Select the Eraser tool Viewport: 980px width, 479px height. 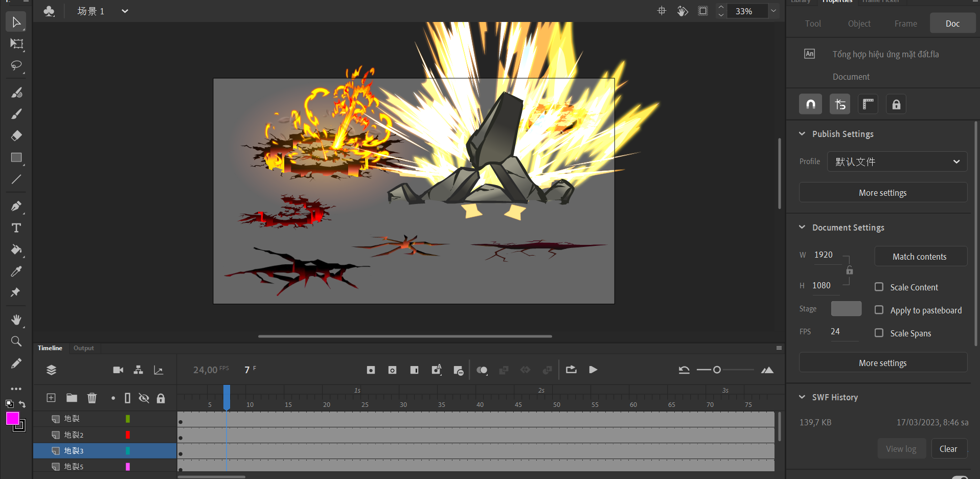16,135
